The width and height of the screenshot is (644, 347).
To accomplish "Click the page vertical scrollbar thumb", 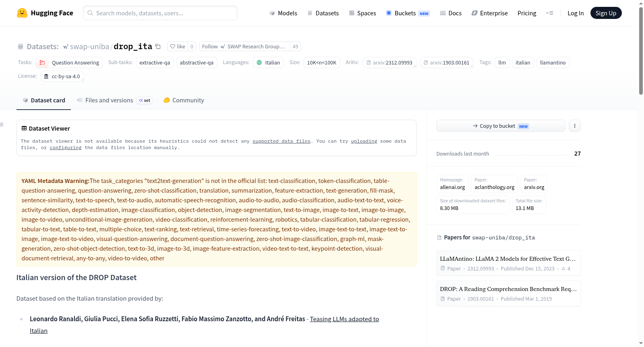I will pyautogui.click(x=641, y=50).
